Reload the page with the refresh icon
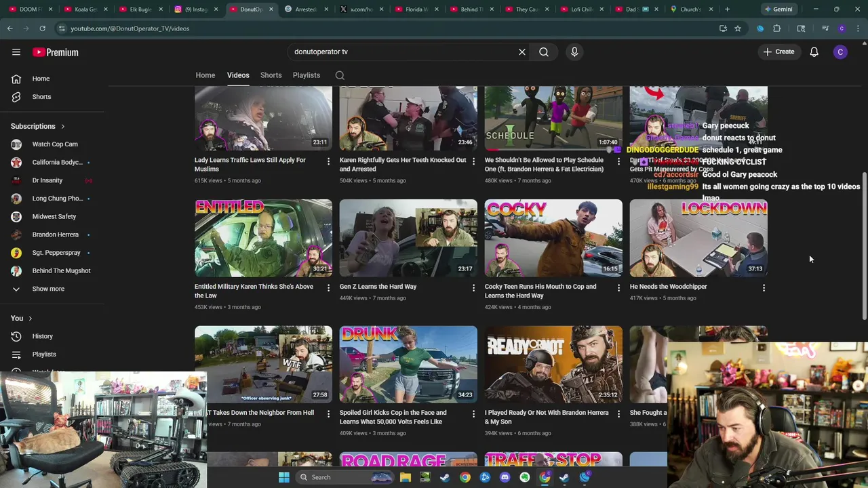This screenshot has width=868, height=488. pos(42,28)
